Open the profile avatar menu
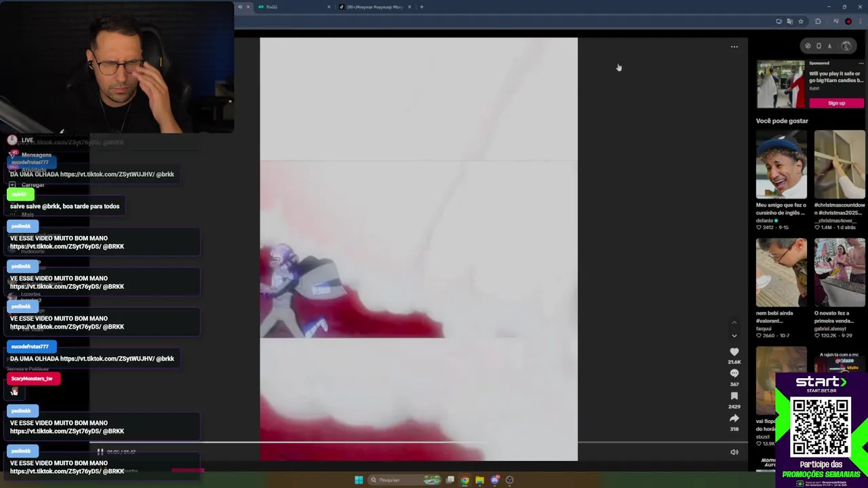 pos(846,46)
